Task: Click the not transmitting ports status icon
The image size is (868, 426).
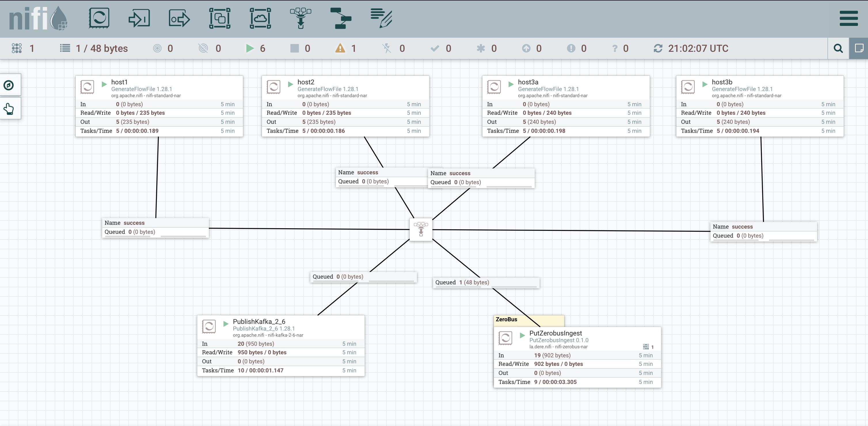Action: 203,48
